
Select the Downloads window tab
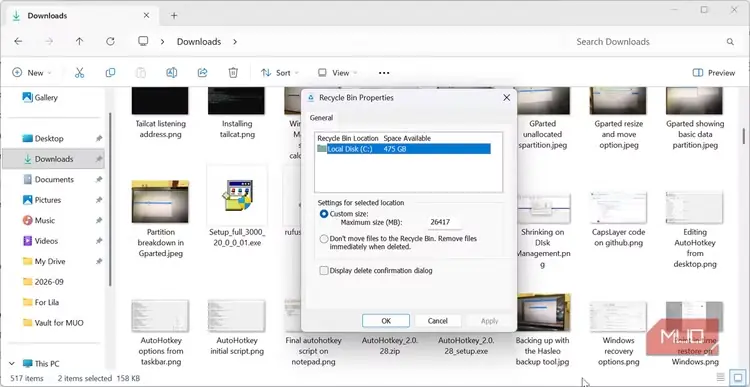point(81,16)
